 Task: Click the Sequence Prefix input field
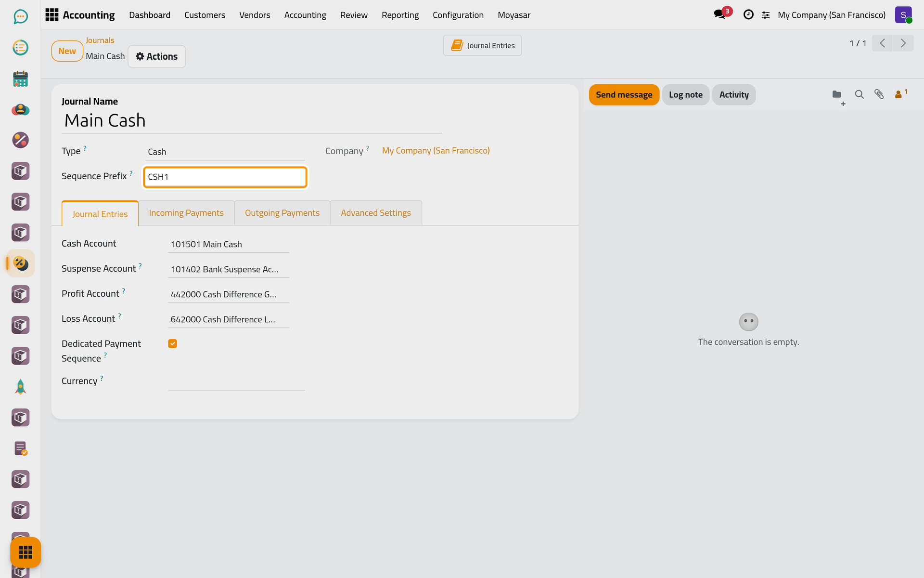(x=225, y=177)
